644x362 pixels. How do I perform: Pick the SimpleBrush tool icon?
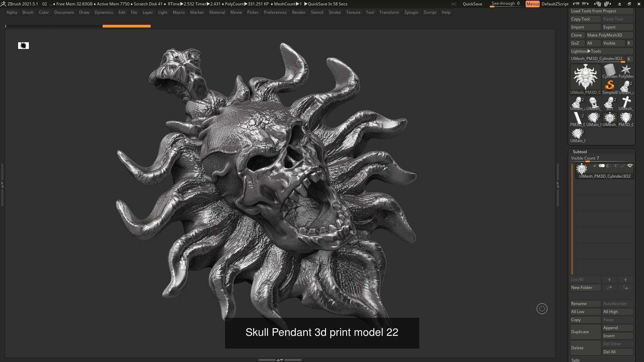[609, 87]
